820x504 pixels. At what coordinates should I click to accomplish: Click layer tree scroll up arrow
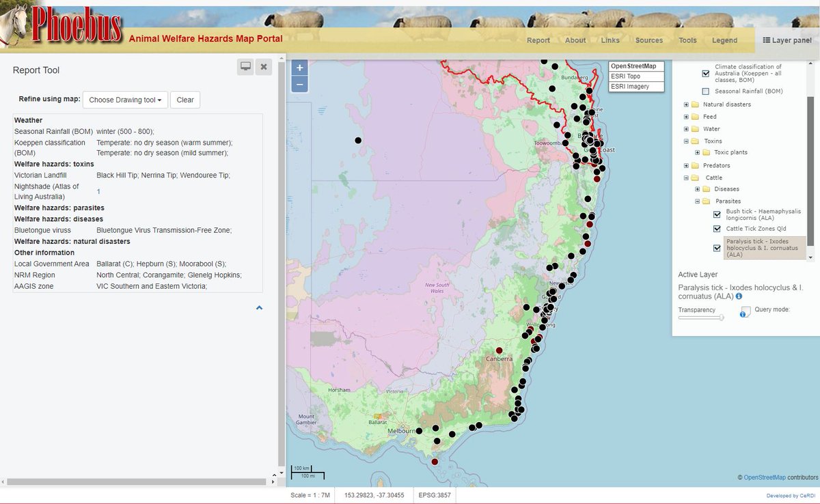coord(810,64)
